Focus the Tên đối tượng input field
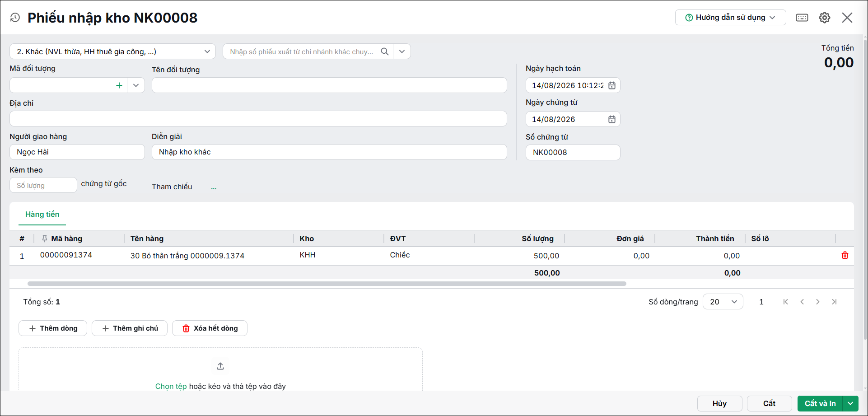The image size is (868, 416). pos(329,85)
